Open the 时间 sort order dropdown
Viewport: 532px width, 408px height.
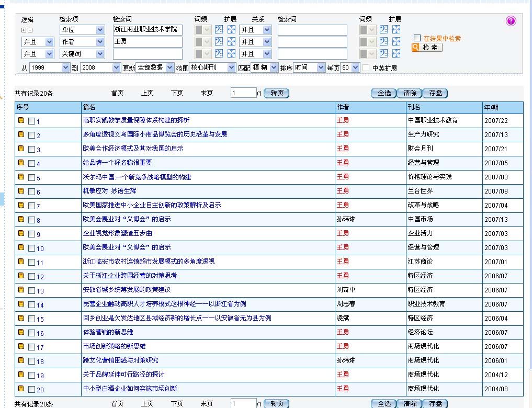pyautogui.click(x=309, y=67)
